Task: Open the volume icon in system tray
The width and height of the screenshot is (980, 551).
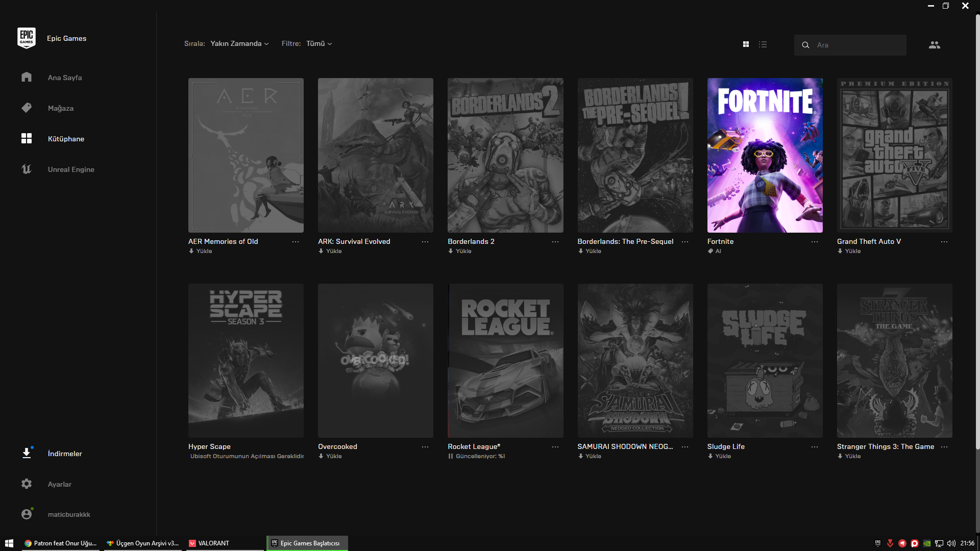Action: click(951, 543)
